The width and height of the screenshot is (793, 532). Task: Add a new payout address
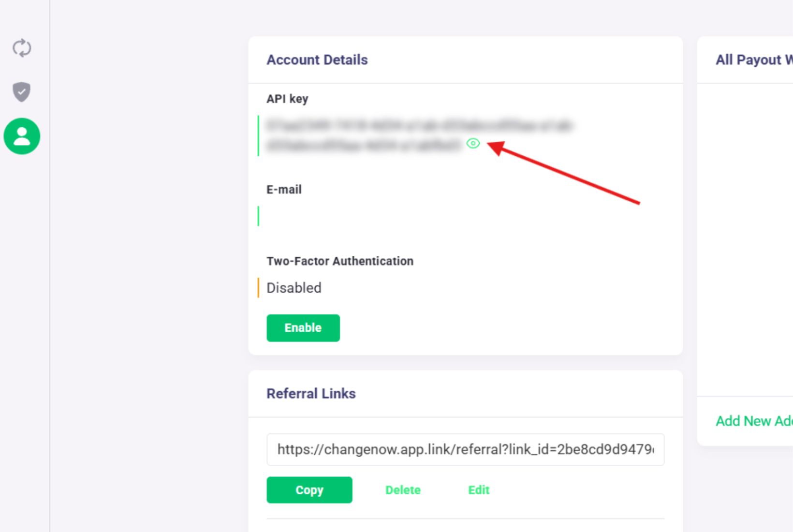tap(754, 421)
